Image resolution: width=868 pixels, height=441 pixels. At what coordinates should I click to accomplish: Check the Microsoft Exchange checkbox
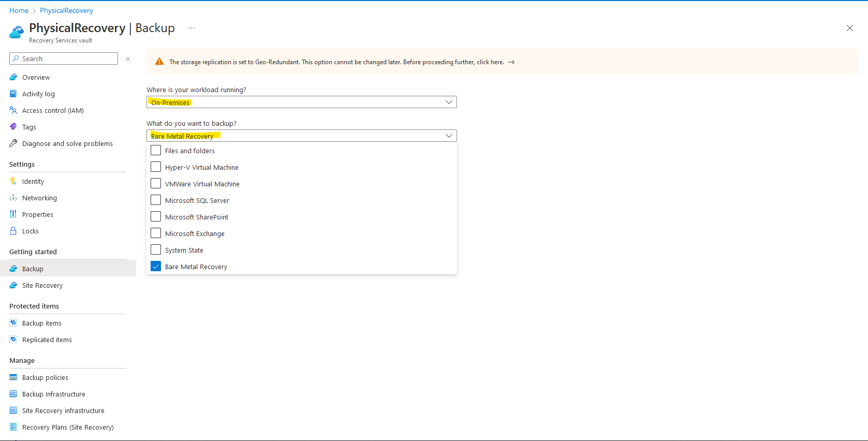[156, 233]
